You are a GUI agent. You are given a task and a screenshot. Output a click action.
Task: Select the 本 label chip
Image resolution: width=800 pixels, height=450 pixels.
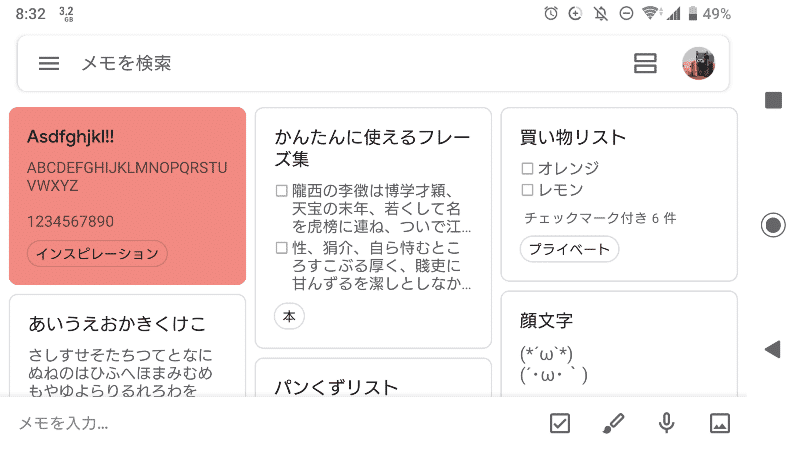click(x=289, y=316)
